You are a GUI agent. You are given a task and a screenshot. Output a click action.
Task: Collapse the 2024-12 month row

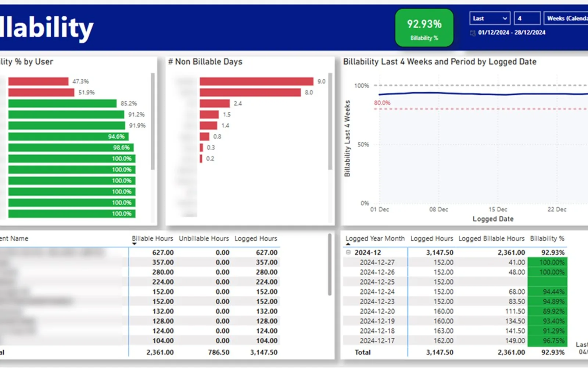click(348, 252)
